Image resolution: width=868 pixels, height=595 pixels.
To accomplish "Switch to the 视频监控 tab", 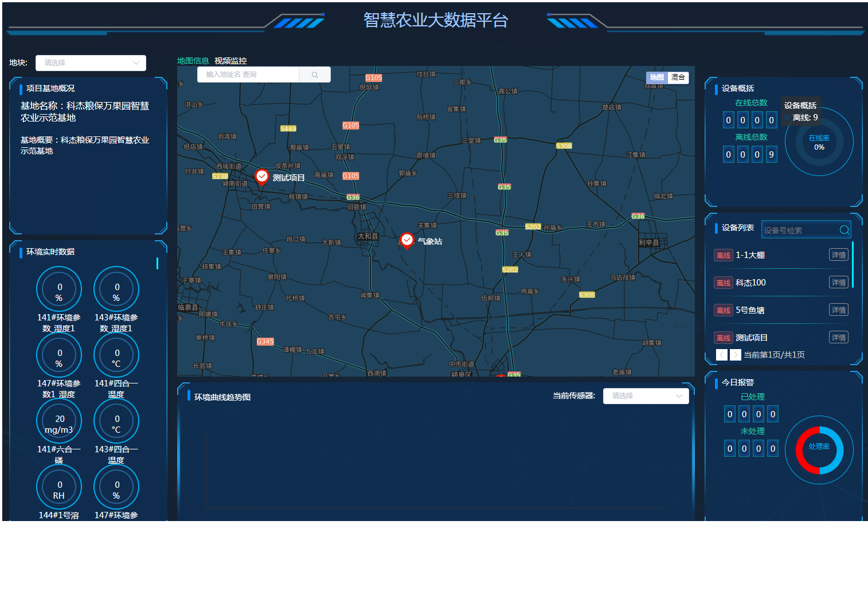I will click(x=230, y=61).
